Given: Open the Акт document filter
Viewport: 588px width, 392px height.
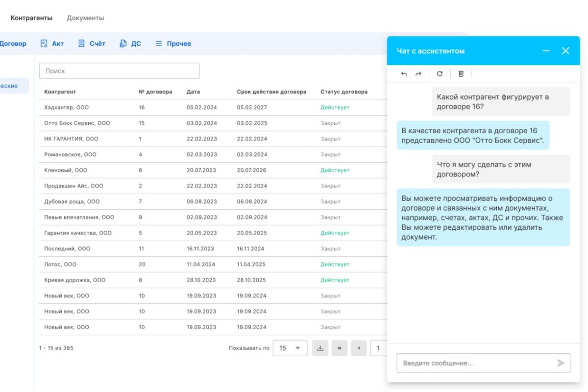Looking at the screenshot, I should [x=52, y=44].
